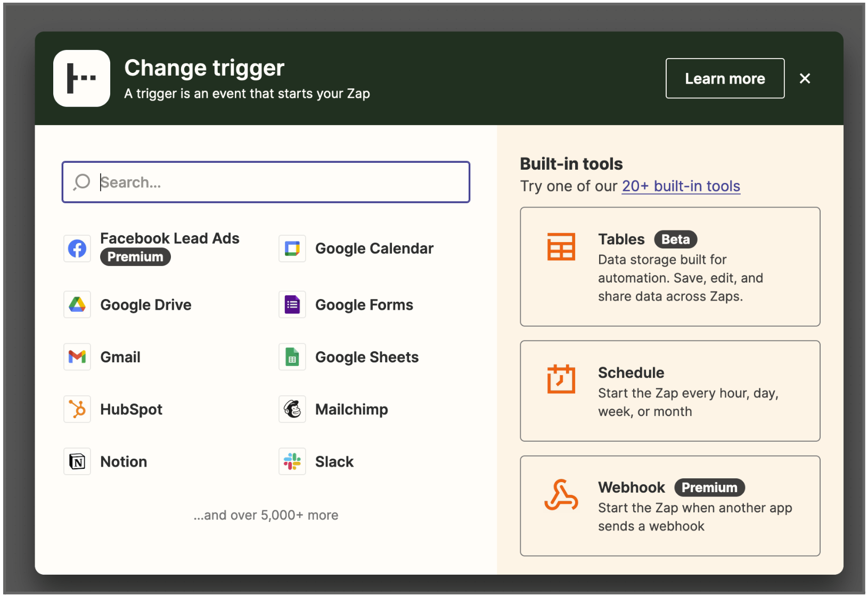This screenshot has width=868, height=597.
Task: Select the Tables title in built-in tools
Action: (621, 239)
